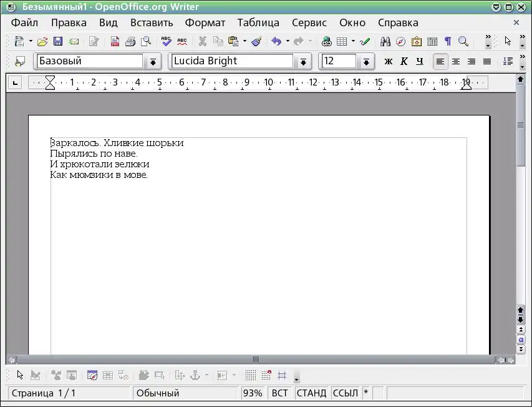Image resolution: width=532 pixels, height=407 pixels.
Task: Click the Save document icon
Action: click(58, 42)
